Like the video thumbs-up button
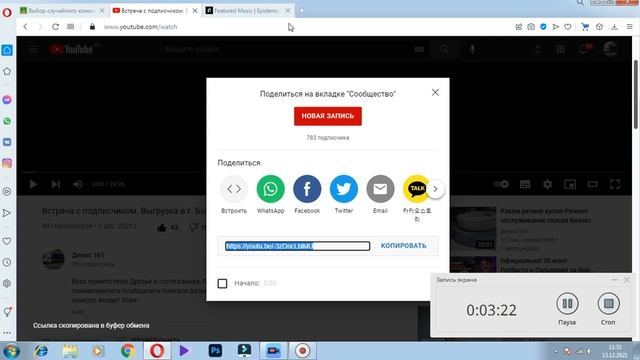Screen dimensions: 640x360 162,227
